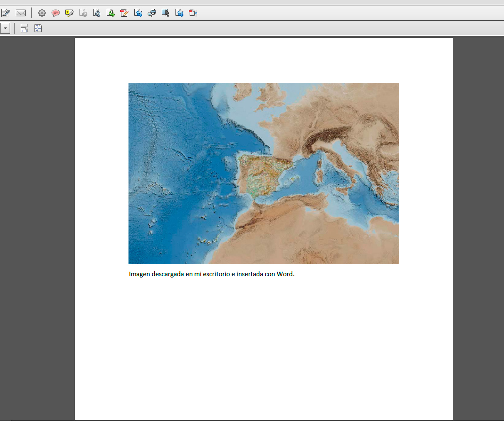Open print preview printer icon
504x421 pixels.
tap(152, 13)
